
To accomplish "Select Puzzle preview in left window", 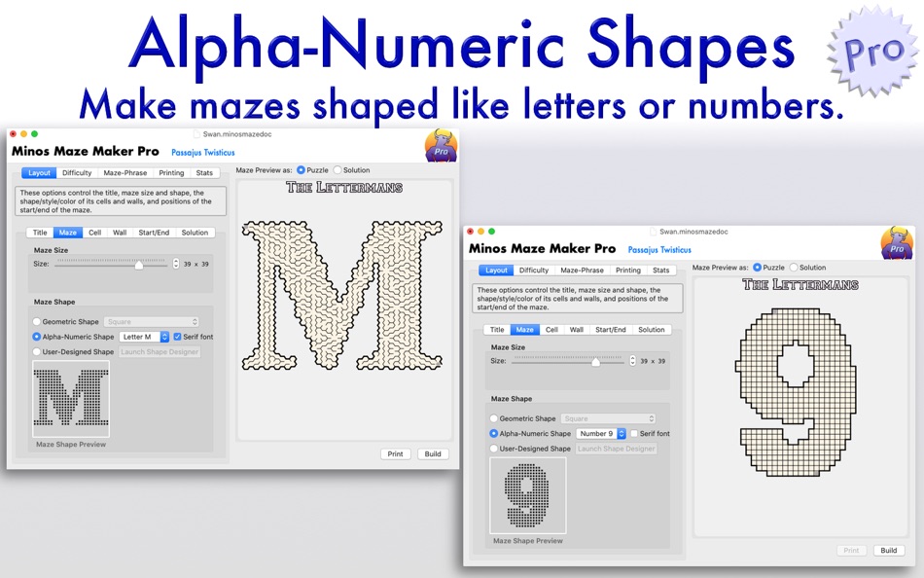I will point(302,170).
